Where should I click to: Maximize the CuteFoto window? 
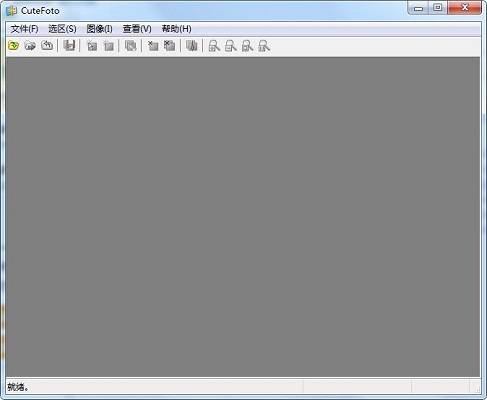coord(438,7)
